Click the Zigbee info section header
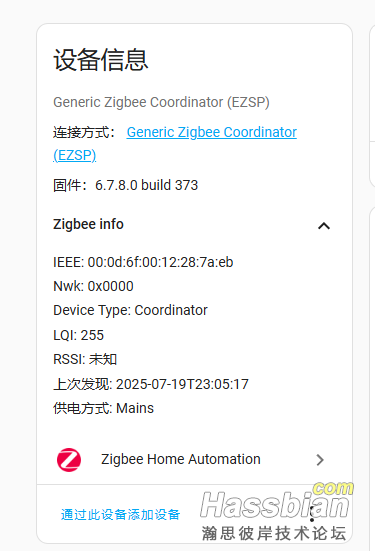 click(192, 224)
